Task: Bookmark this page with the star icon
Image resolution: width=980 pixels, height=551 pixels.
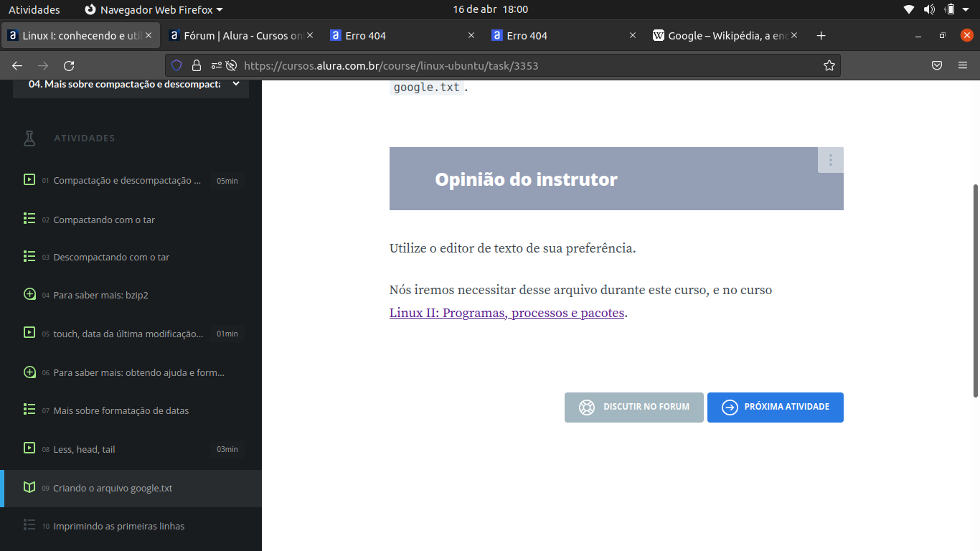Action: click(829, 65)
